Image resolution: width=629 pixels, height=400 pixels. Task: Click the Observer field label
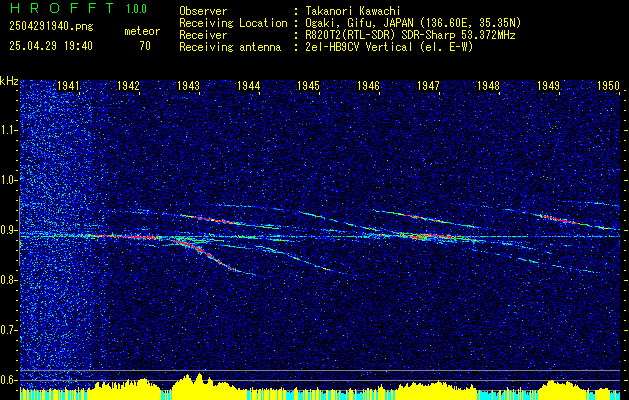click(203, 12)
